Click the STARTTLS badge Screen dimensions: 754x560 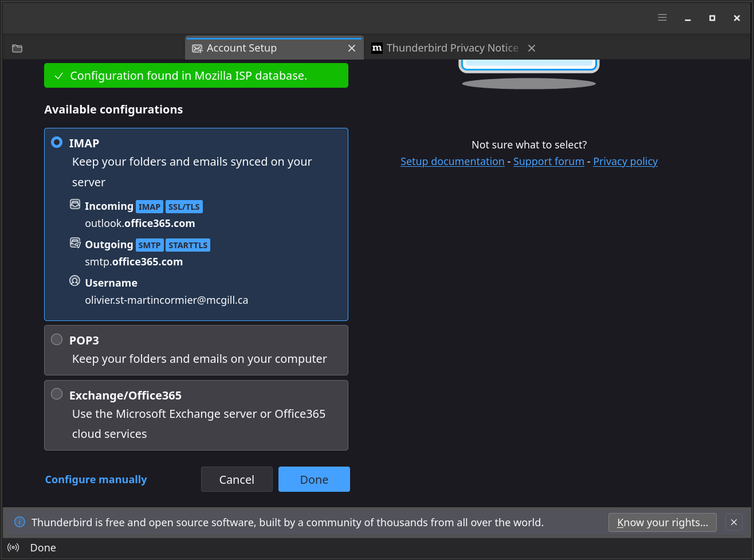click(188, 245)
